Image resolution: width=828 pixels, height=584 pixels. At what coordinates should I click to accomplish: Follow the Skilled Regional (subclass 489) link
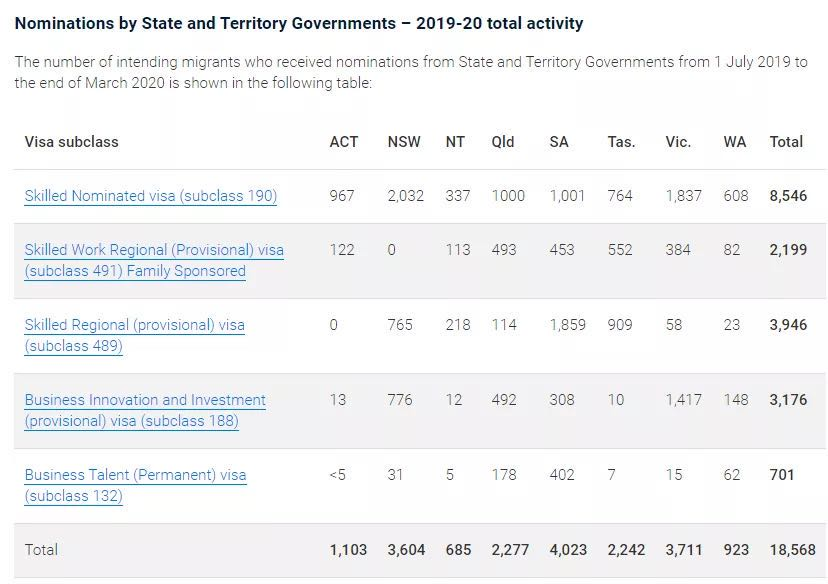click(134, 325)
